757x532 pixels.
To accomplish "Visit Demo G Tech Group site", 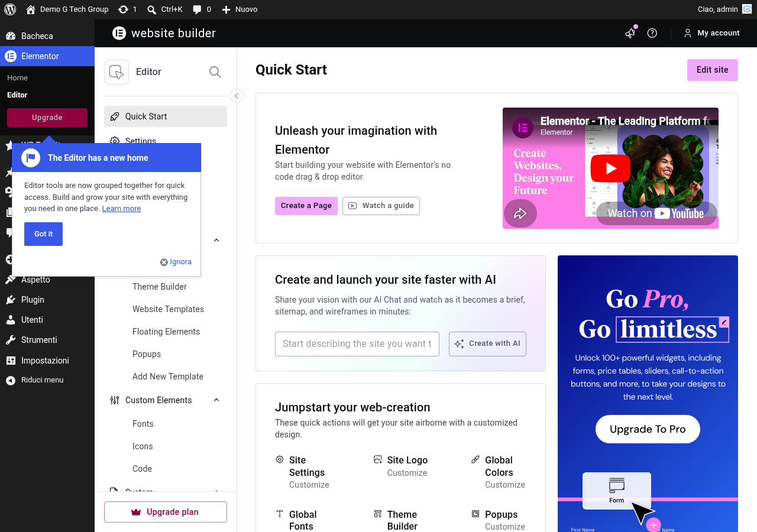I will click(67, 9).
